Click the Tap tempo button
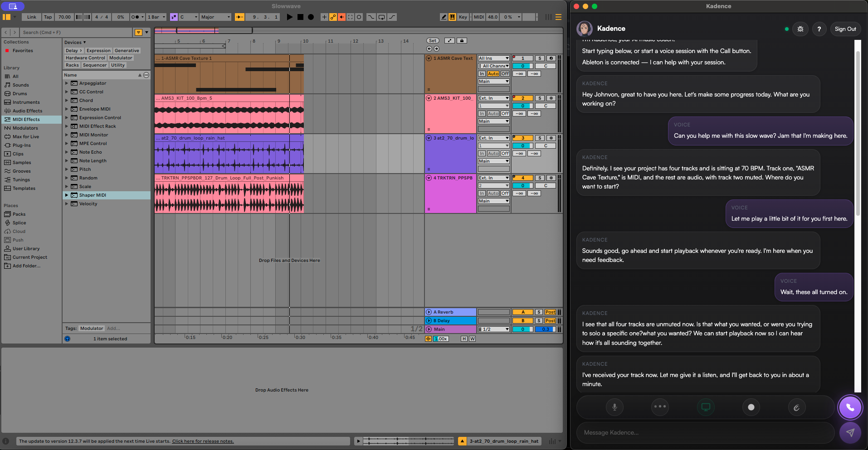The height and width of the screenshot is (450, 868). [48, 17]
